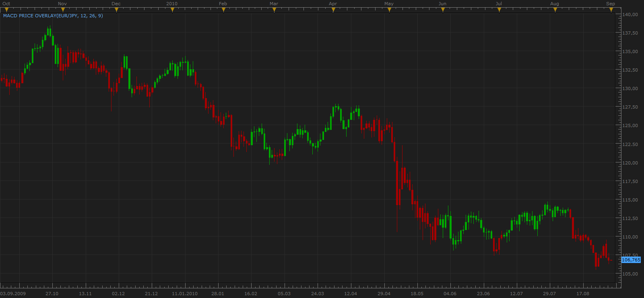Screen dimensions: 644x298
Task: Click the May month marker triangle
Action: click(x=389, y=10)
